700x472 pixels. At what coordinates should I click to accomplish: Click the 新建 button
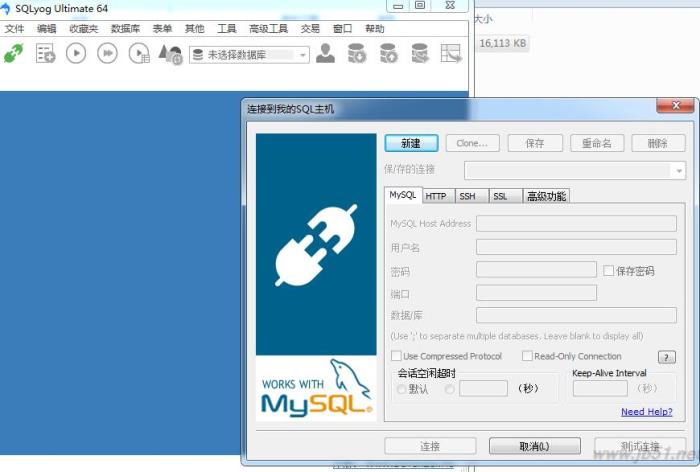coord(411,143)
